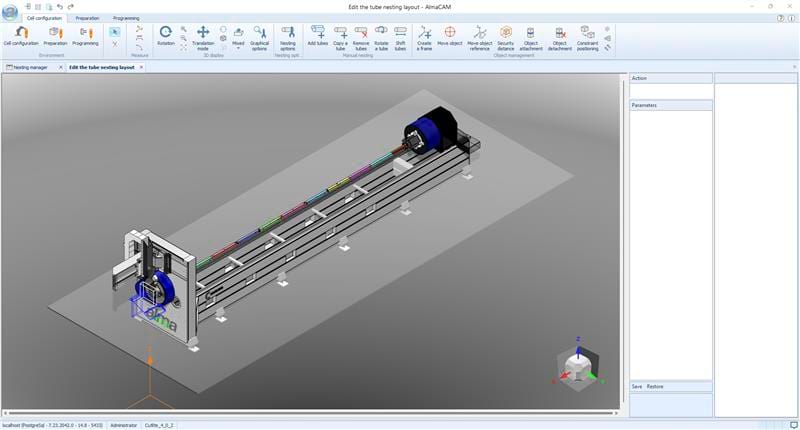The image size is (800, 430).
Task: Select the Rotation tool
Action: (165, 36)
